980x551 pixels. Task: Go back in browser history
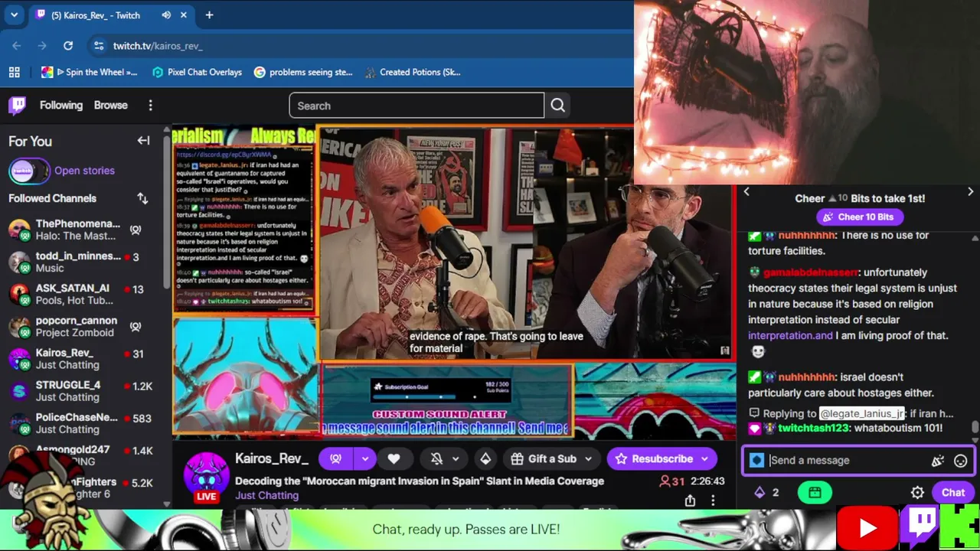17,46
